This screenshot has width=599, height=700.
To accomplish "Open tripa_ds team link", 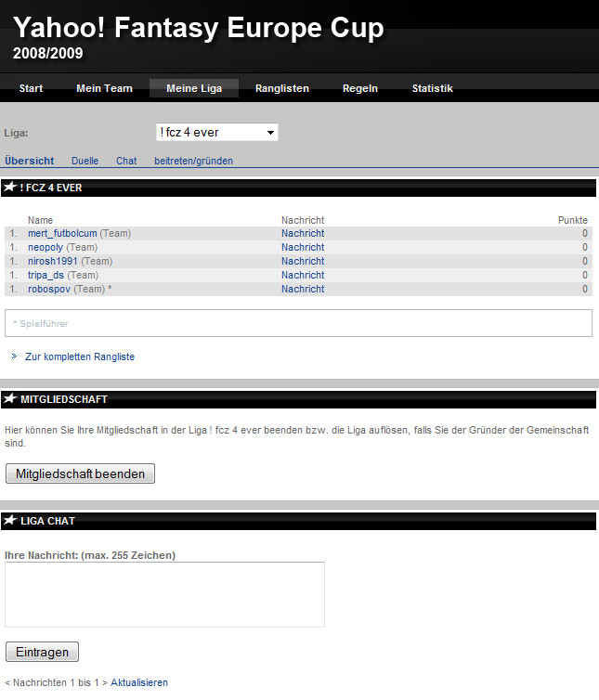I will (46, 275).
